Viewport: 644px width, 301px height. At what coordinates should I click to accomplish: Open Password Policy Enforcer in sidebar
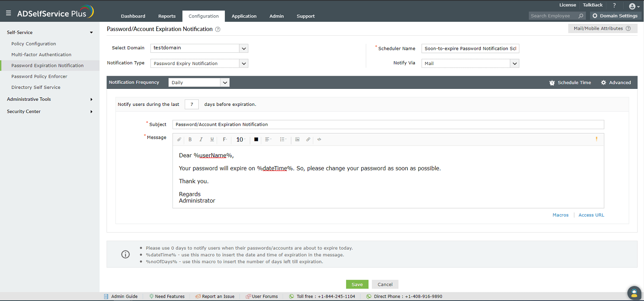[x=39, y=77]
